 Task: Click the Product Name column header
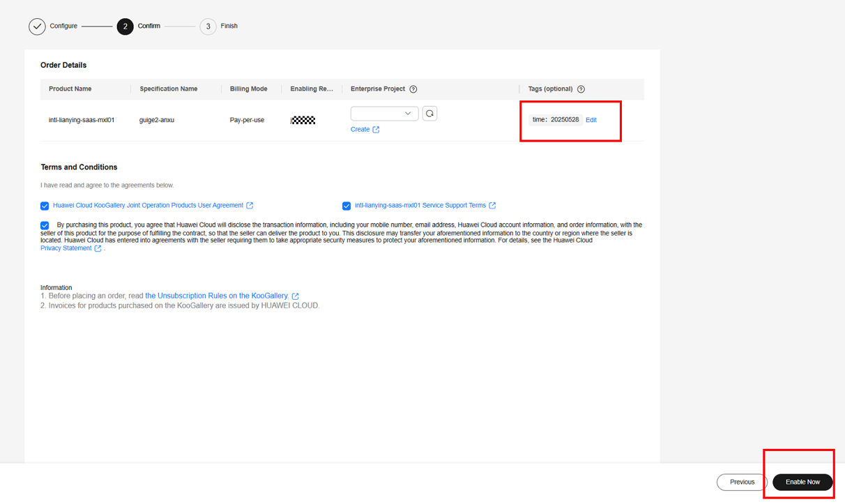coord(70,89)
